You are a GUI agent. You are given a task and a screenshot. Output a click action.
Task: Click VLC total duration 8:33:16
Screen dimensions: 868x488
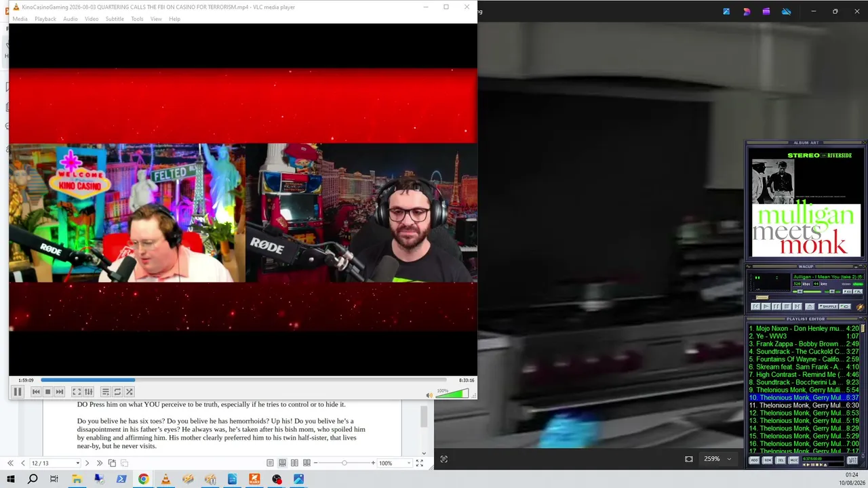467,380
